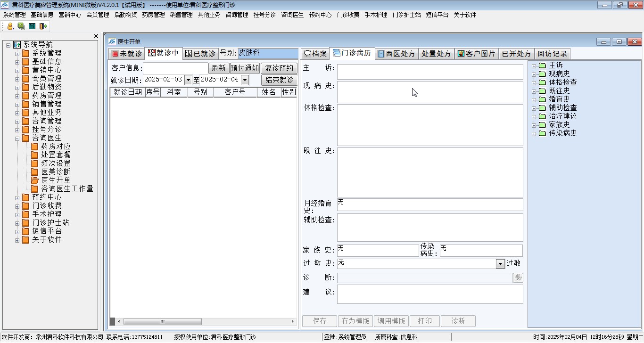
Task: Open the green address book toolbar icon
Action: (x=21, y=26)
